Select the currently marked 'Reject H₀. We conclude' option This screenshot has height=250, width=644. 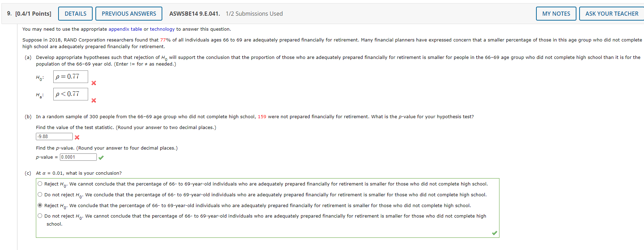[x=40, y=205]
